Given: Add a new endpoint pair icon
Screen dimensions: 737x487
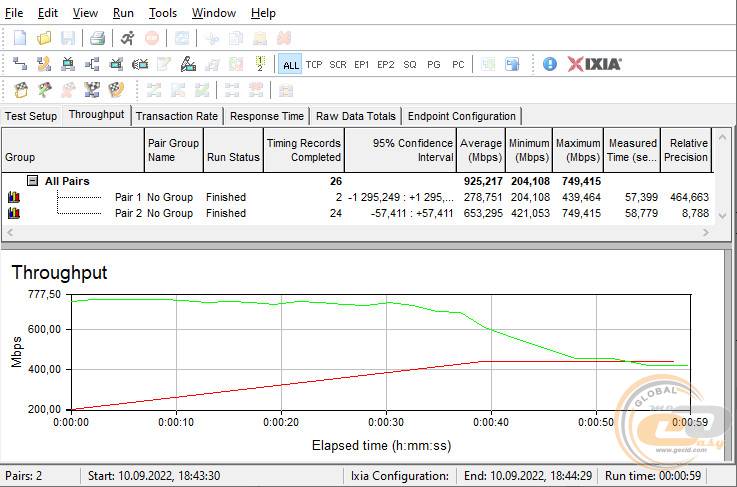Looking at the screenshot, I should click(x=20, y=64).
